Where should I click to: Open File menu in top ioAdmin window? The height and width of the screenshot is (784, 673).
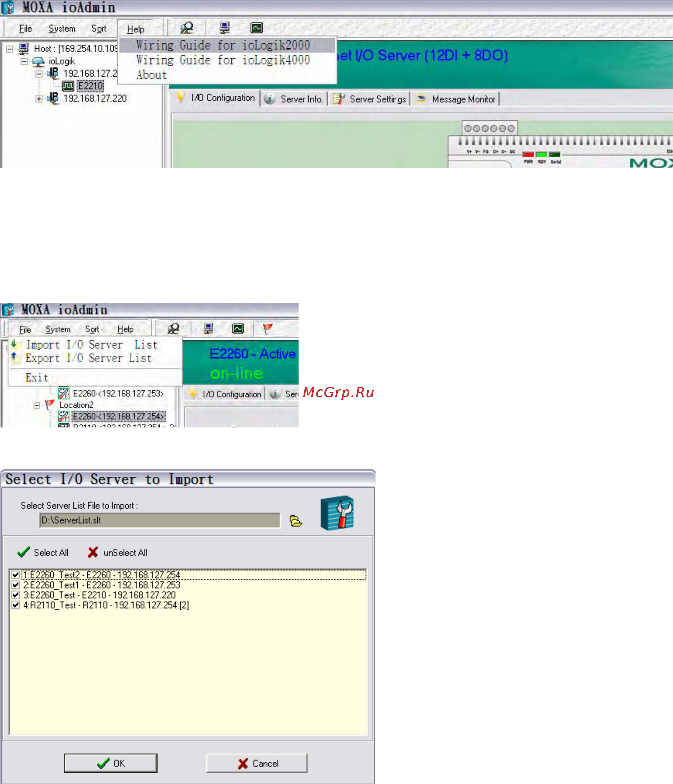coord(25,29)
